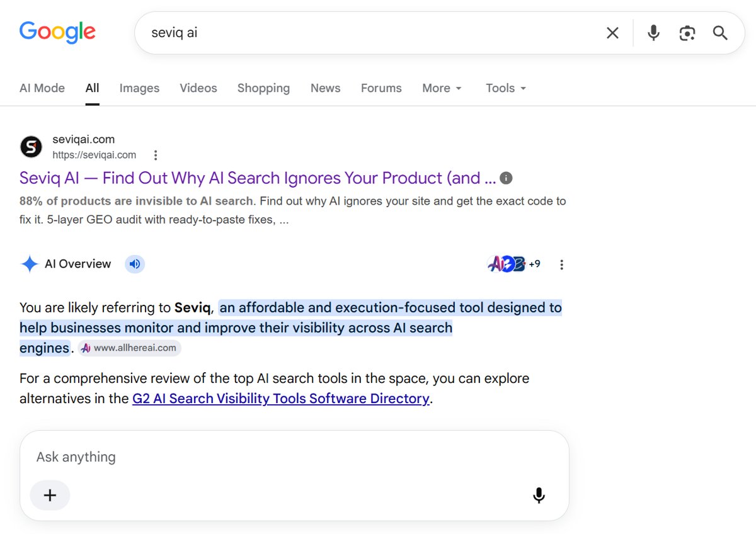
Task: Click the Google logo
Action: 57,31
